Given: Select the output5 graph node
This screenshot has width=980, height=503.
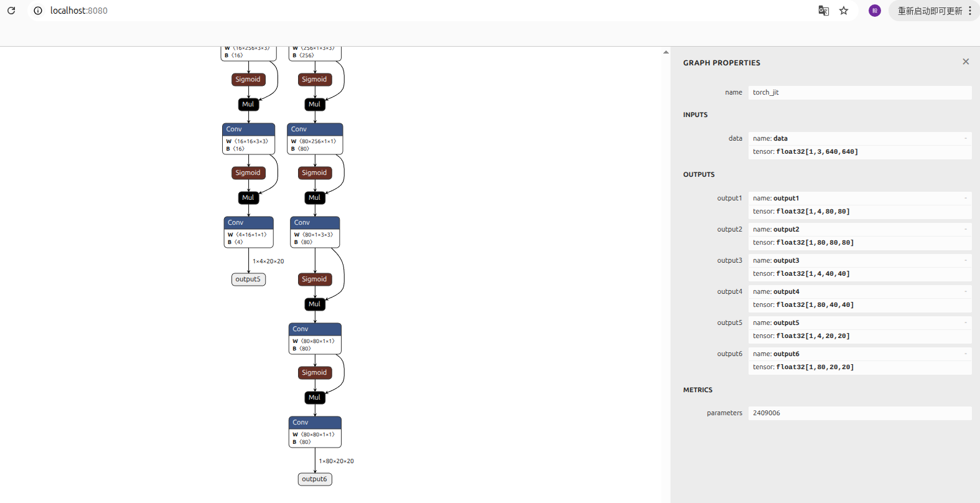Looking at the screenshot, I should pos(248,280).
